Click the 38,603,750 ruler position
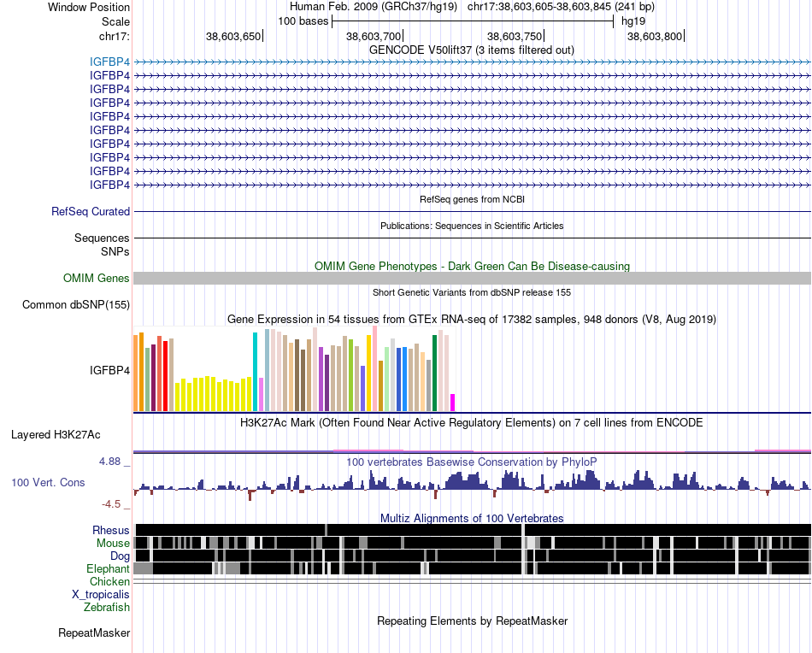Viewport: 812px width, 653px height. click(x=515, y=36)
